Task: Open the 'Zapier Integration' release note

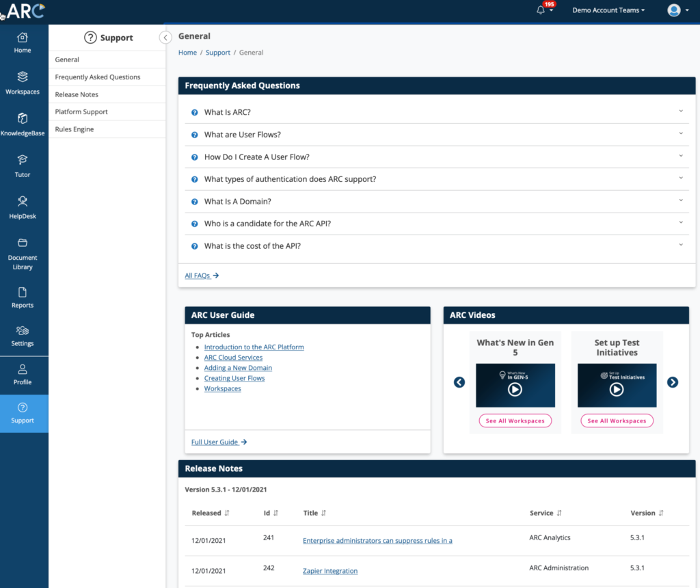Action: point(330,570)
